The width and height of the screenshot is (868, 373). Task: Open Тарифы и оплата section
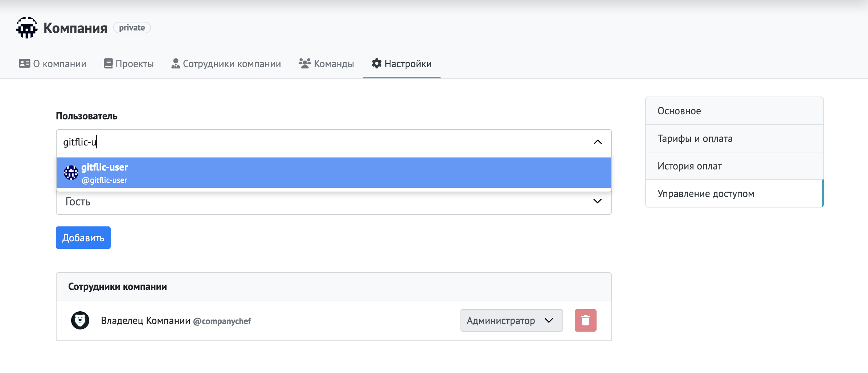coord(734,138)
